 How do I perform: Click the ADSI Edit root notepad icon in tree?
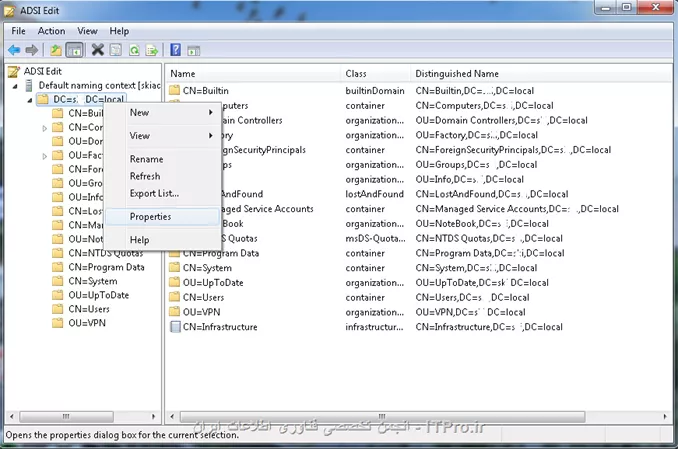14,71
